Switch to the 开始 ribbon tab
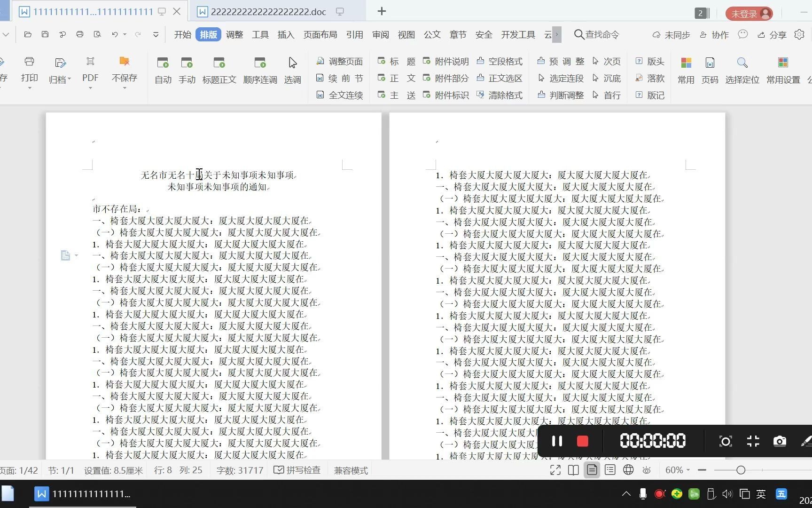The width and height of the screenshot is (812, 508). (182, 34)
